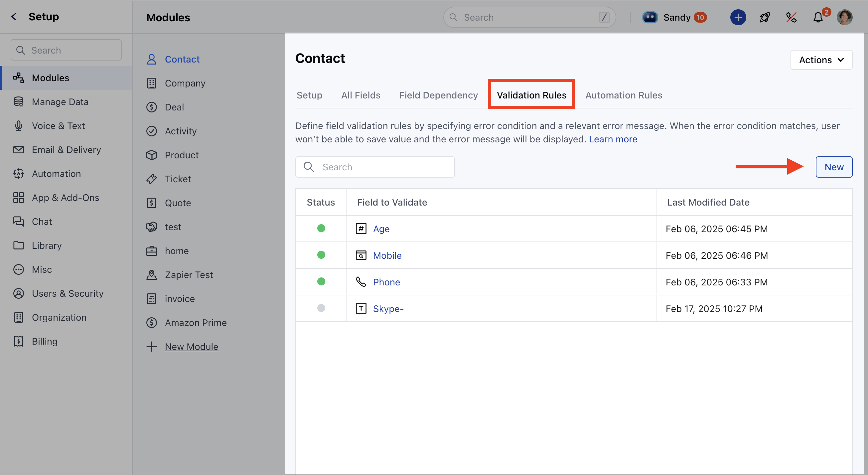Viewport: 868px width, 475px height.
Task: Open the notifications bell
Action: point(818,17)
